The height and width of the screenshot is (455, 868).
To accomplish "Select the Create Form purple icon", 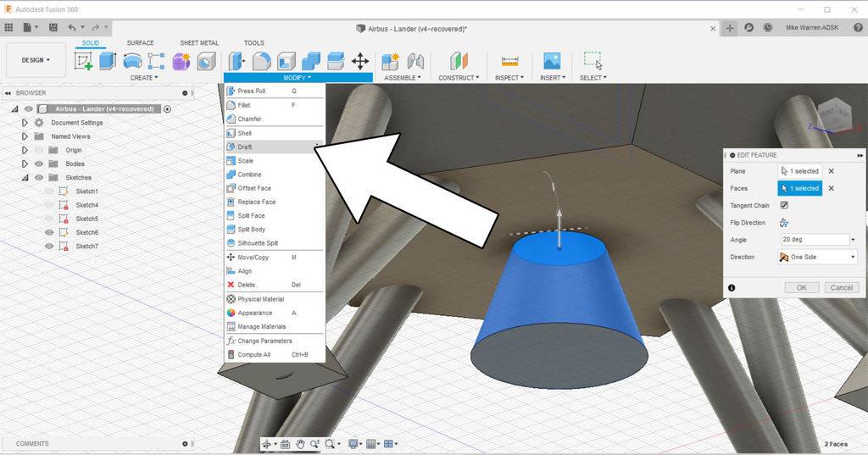I will click(181, 61).
